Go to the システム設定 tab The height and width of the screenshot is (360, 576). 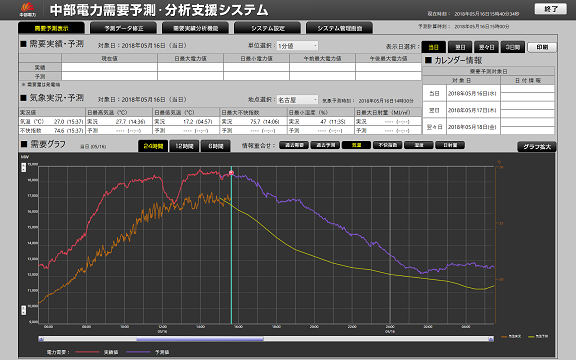[x=267, y=28]
